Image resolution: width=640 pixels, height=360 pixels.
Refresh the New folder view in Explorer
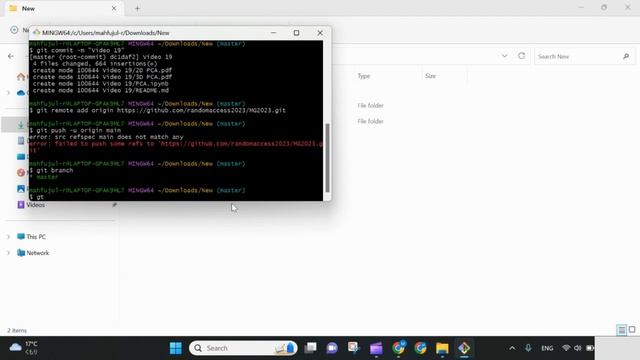coord(522,56)
